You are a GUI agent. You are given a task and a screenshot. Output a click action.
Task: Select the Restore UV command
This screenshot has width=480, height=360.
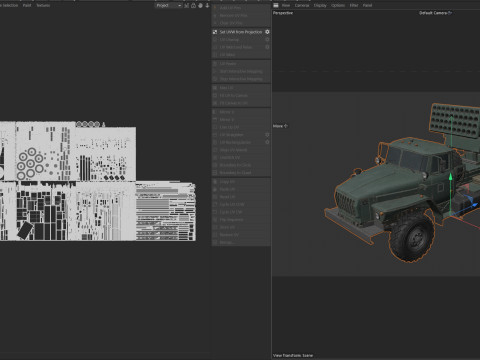pos(241,235)
